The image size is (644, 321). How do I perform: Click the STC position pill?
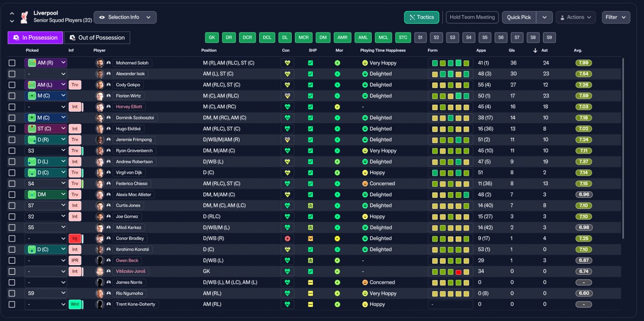tap(403, 38)
